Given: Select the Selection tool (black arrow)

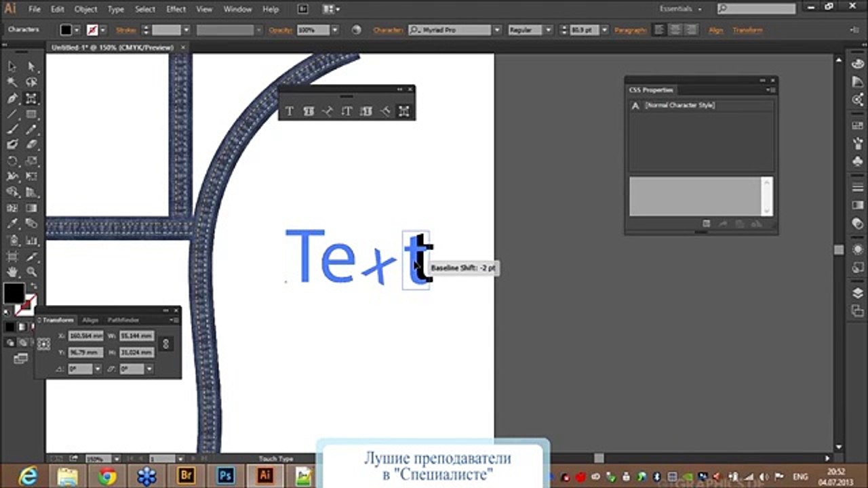Looking at the screenshot, I should pyautogui.click(x=12, y=66).
